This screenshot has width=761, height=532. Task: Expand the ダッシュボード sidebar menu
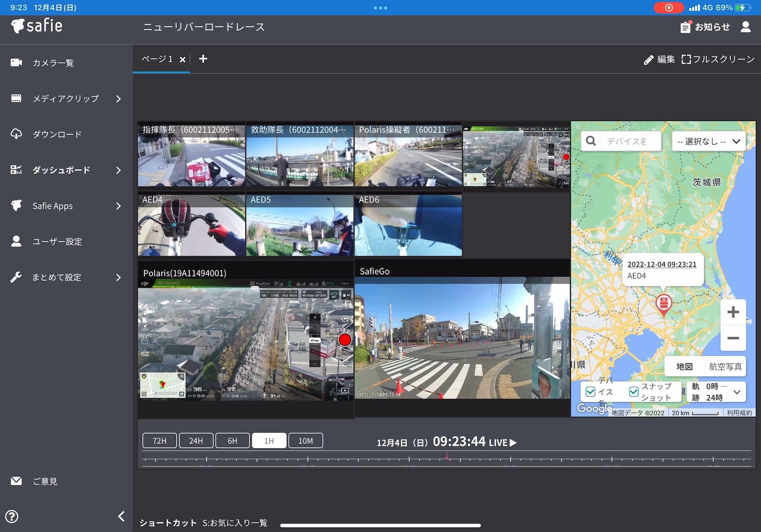coord(118,170)
